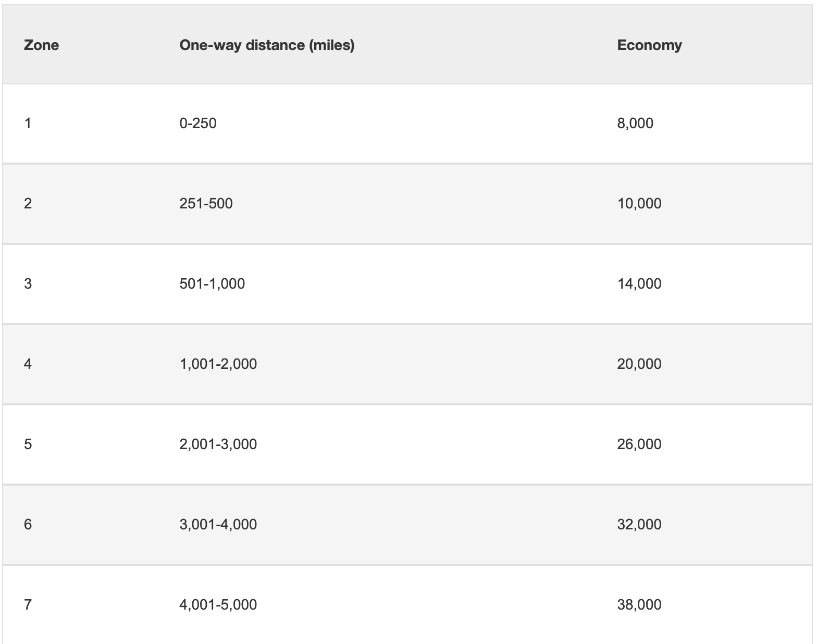Viewport: 817px width, 644px height.
Task: Select the 3,001-4,000 distance cell
Action: [x=218, y=525]
